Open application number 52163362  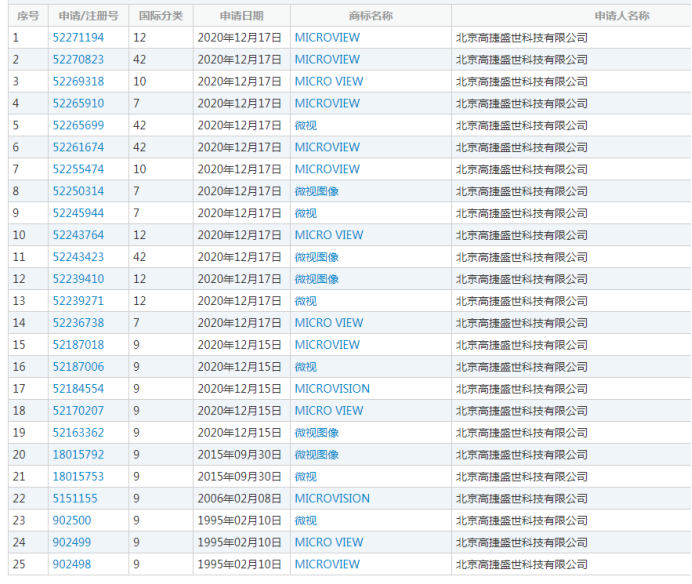[x=78, y=433]
